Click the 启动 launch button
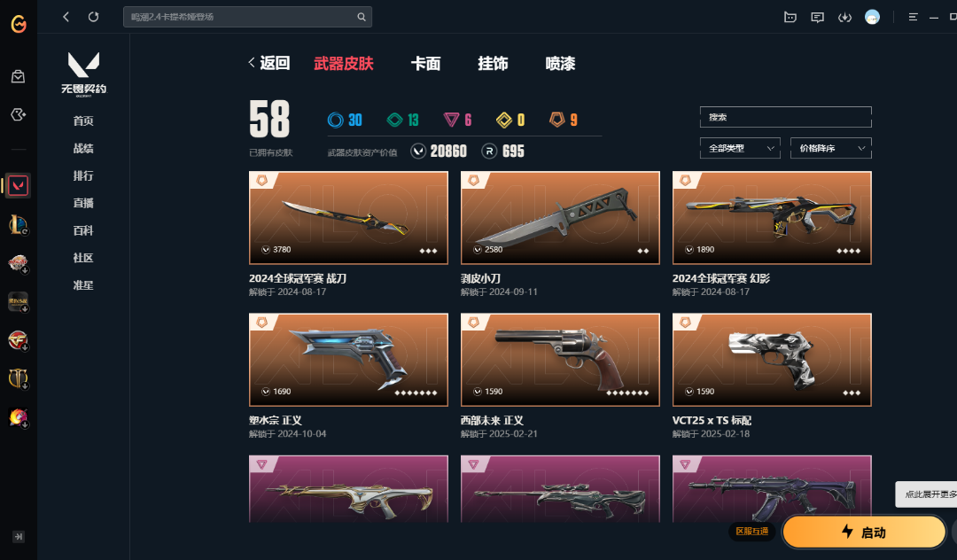Image resolution: width=957 pixels, height=560 pixels. tap(864, 532)
